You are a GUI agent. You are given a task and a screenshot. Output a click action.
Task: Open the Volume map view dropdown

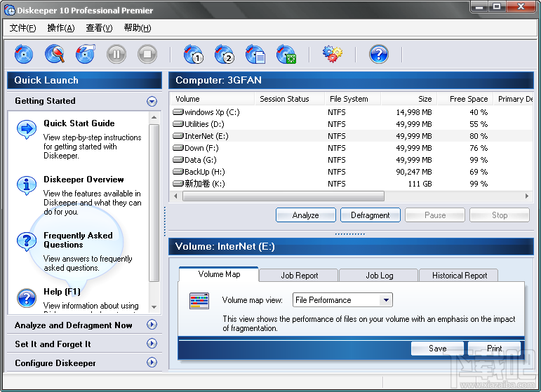pos(386,300)
